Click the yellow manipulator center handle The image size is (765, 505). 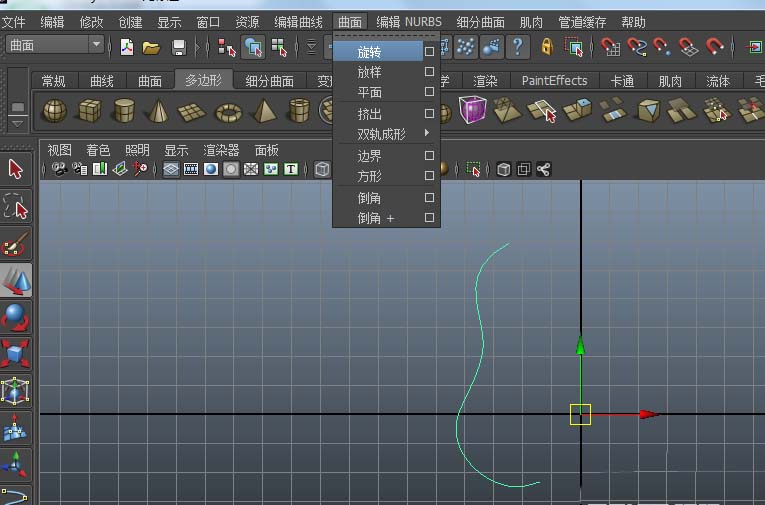[581, 414]
